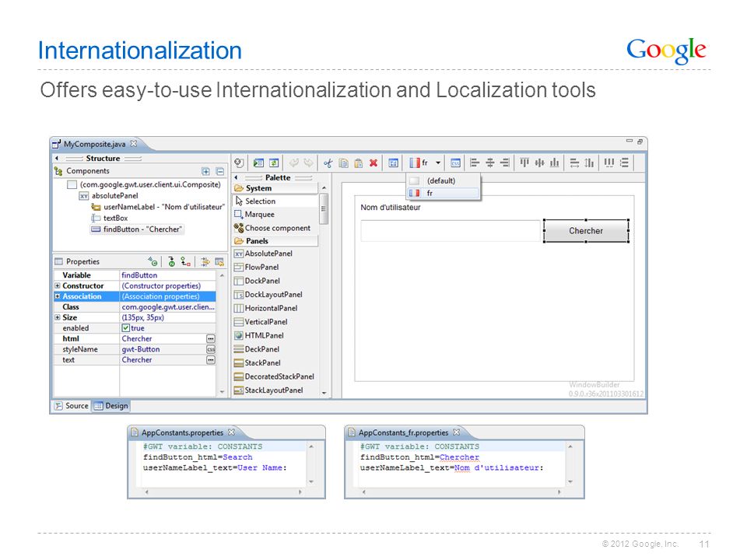The height and width of the screenshot is (560, 747).
Task: Select the MyComposite.java editor tab
Action: pos(95,144)
